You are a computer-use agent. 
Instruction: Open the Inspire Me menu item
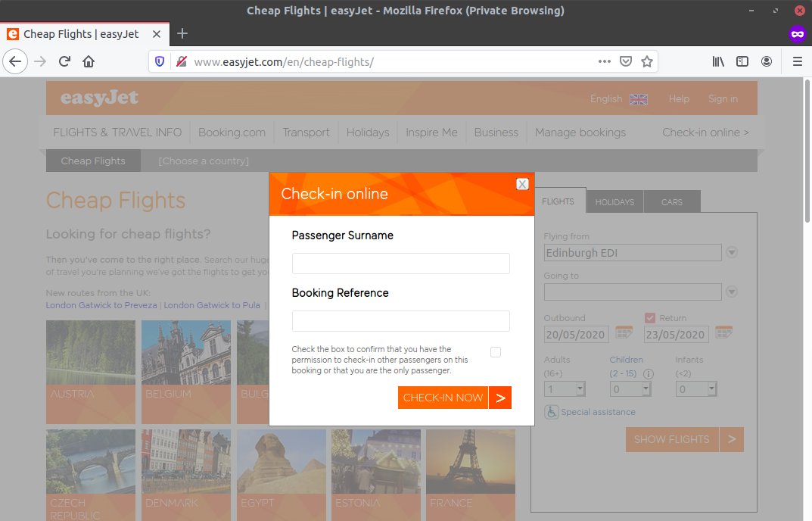pyautogui.click(x=431, y=133)
